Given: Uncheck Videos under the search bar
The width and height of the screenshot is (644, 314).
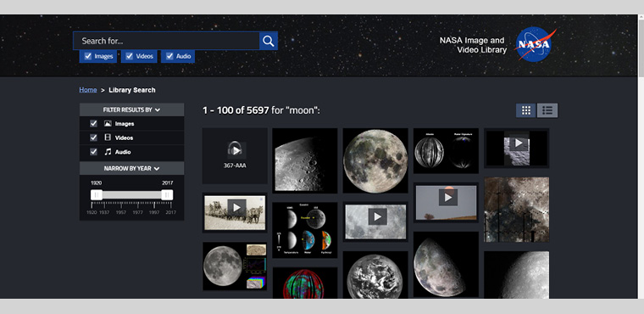Looking at the screenshot, I should coord(130,56).
